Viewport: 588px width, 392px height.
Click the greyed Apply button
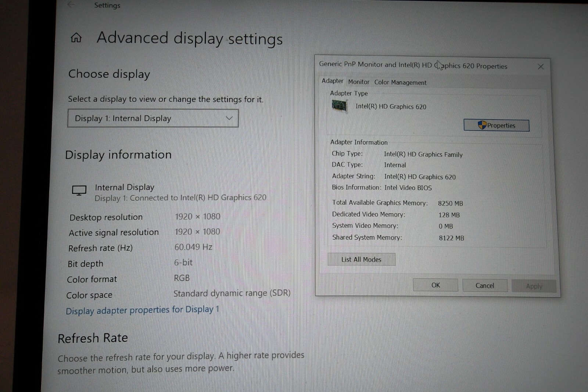pyautogui.click(x=534, y=286)
